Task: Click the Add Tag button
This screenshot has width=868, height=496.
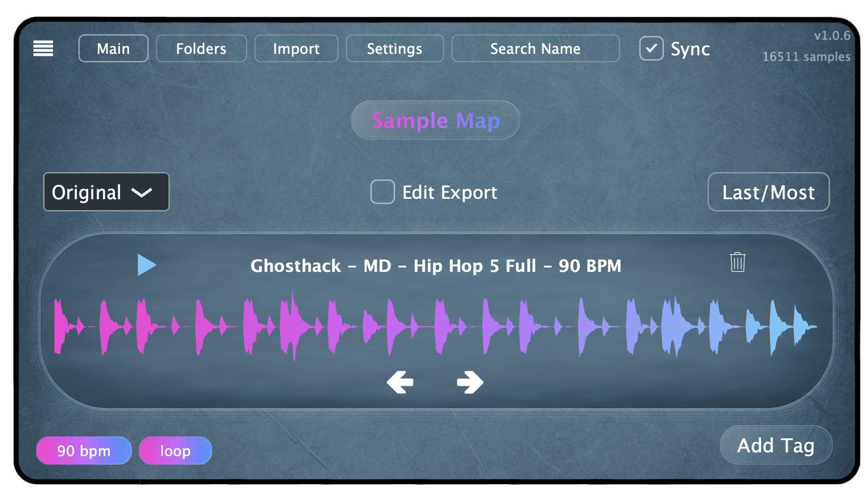Action: 776,445
